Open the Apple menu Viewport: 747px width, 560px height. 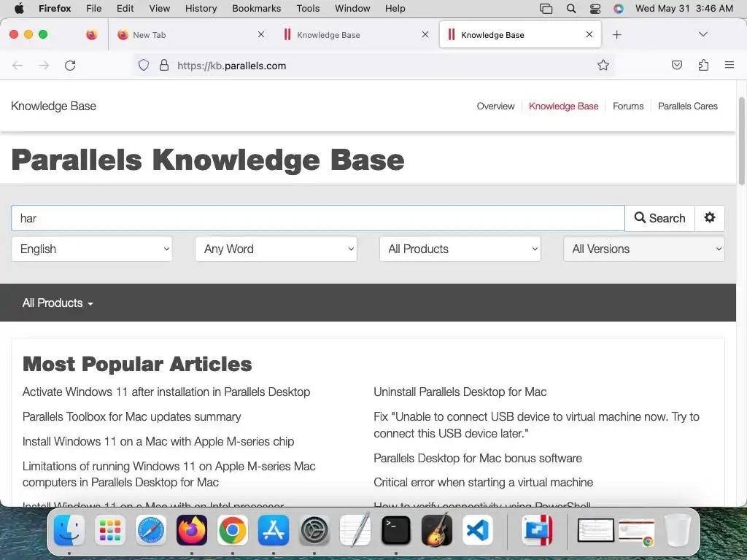(x=19, y=8)
